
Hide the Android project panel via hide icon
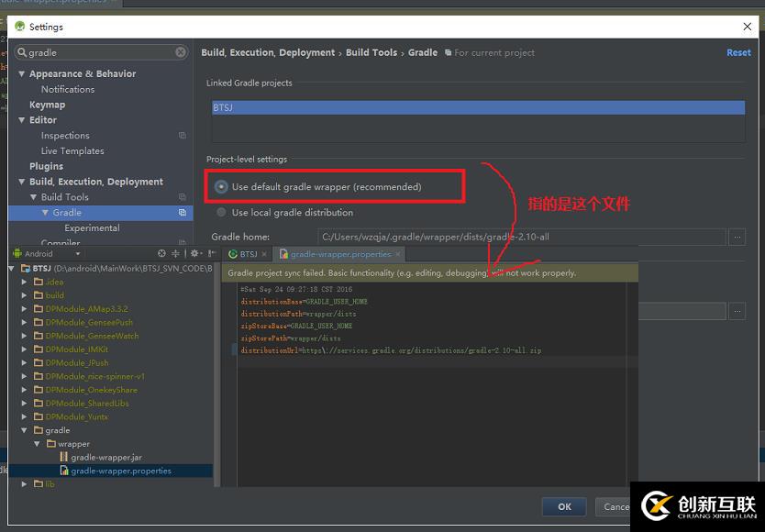tap(210, 253)
